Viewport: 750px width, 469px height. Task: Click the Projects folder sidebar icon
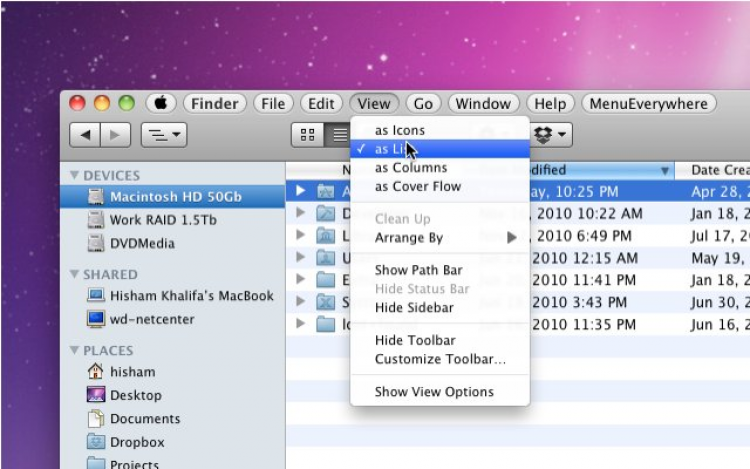(96, 463)
